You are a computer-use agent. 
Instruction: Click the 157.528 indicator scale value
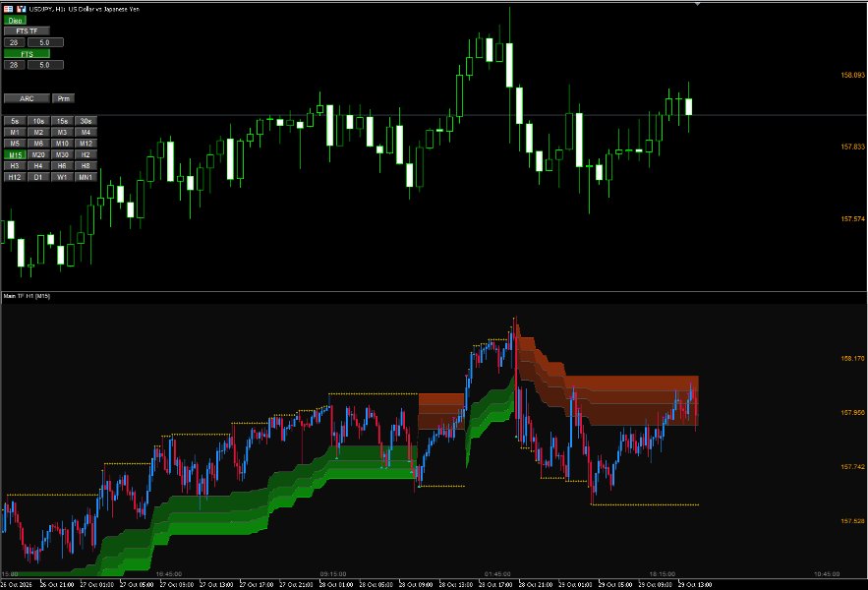pos(852,521)
